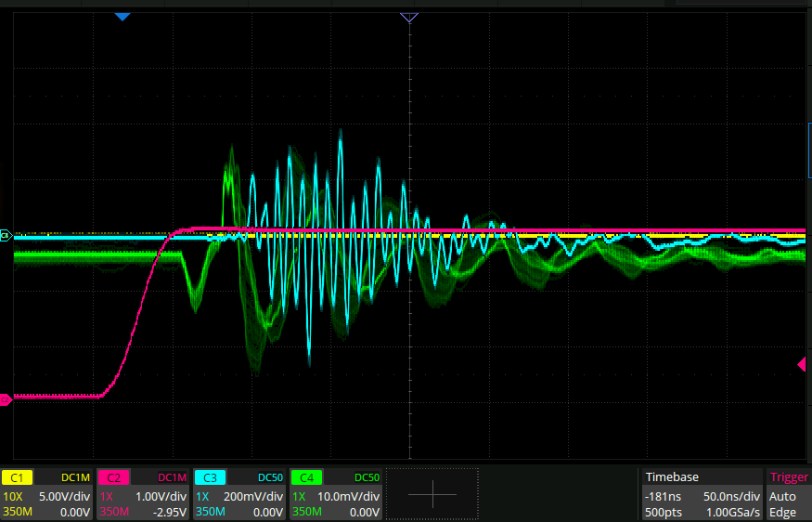Viewport: 812px width, 522px height.
Task: Click the cyan C3 channel badge
Action: [210, 477]
